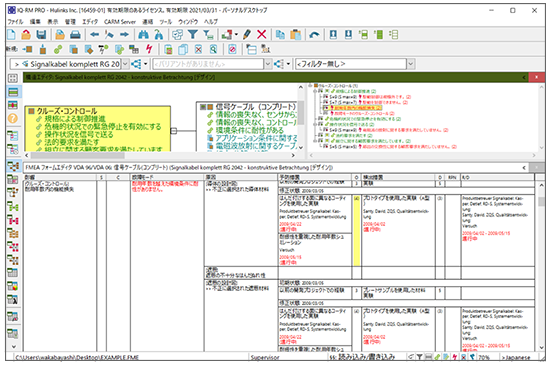Click the first blue bookmark up icon
This screenshot has width=550, height=366.
(333, 34)
